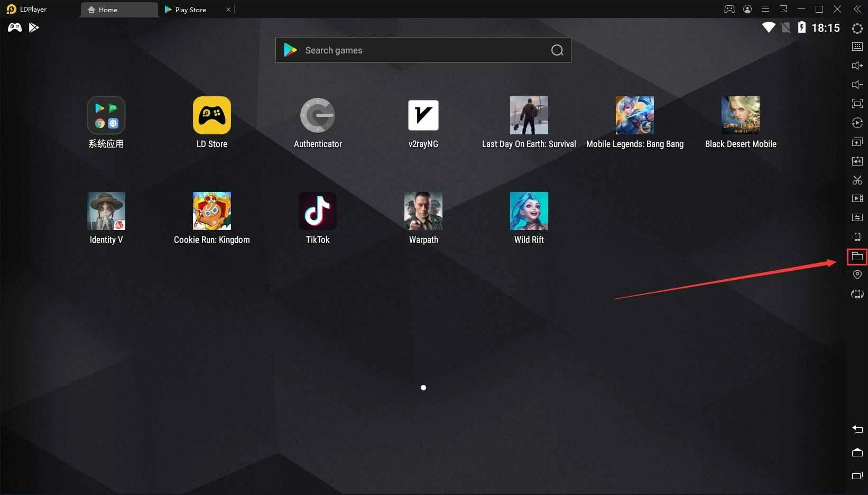Open multi-instance manager from sidebar

tap(857, 142)
